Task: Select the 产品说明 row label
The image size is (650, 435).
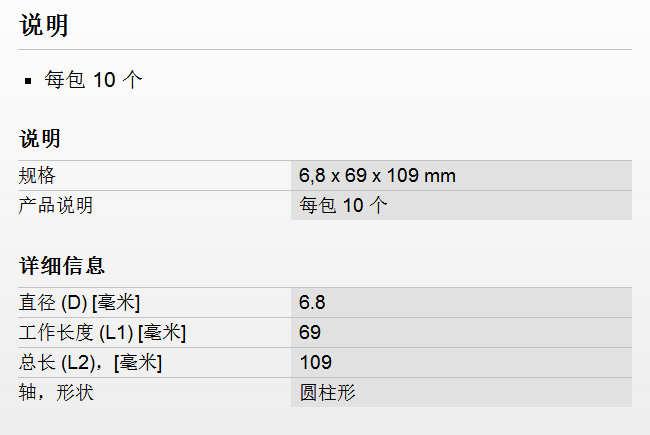Action: pyautogui.click(x=56, y=206)
